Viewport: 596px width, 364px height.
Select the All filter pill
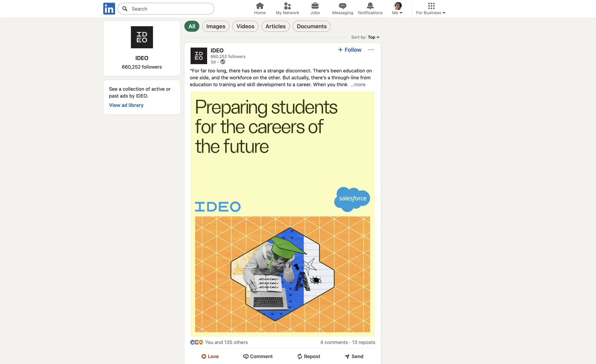[192, 26]
